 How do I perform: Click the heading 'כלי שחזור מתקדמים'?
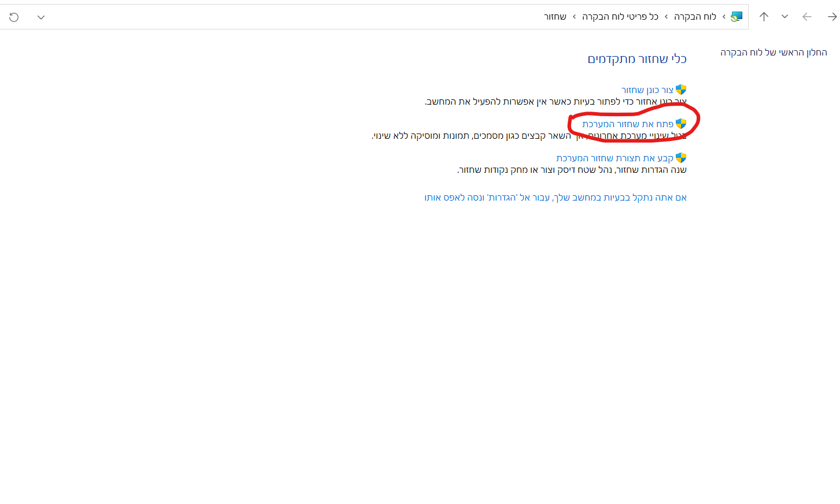coord(637,59)
